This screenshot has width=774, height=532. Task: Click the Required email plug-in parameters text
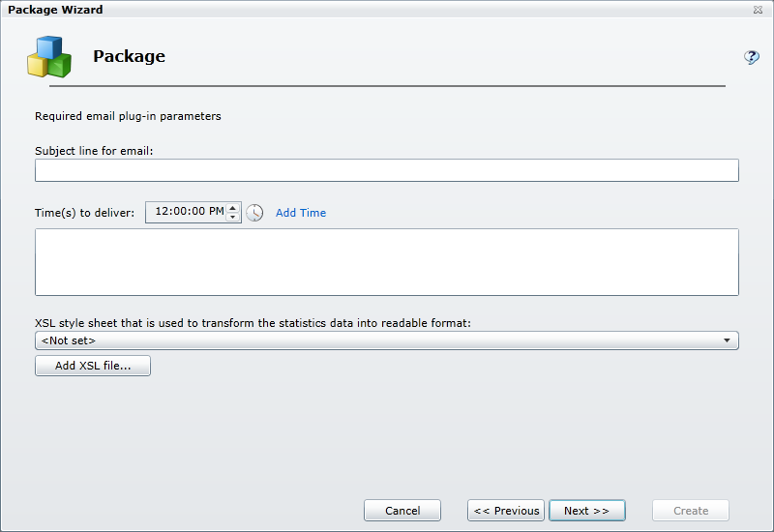pyautogui.click(x=128, y=116)
